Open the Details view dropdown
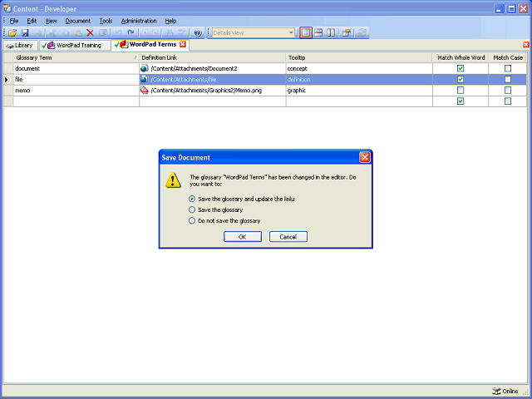 [x=291, y=33]
